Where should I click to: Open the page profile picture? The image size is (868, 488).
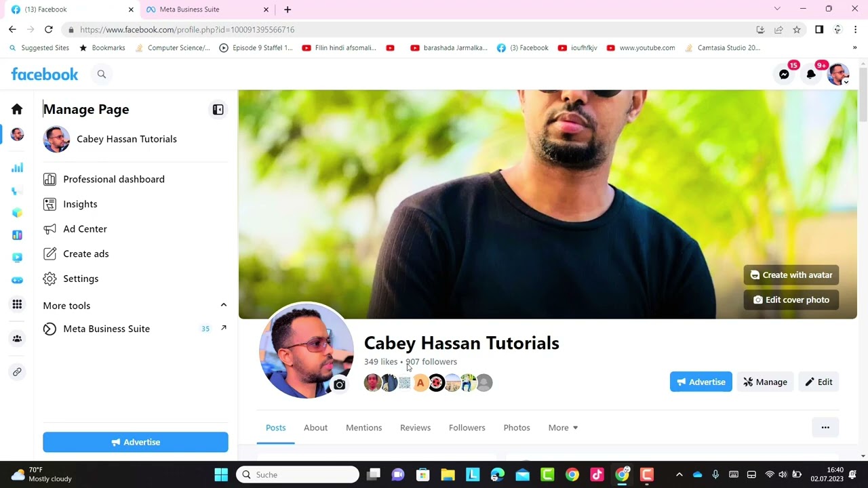tap(307, 350)
